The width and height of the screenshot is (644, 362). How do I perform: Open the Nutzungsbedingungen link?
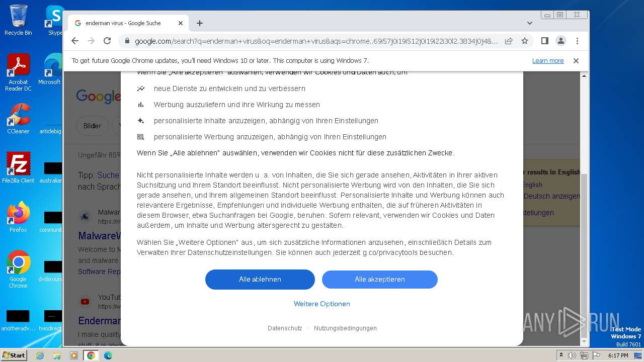pos(345,328)
